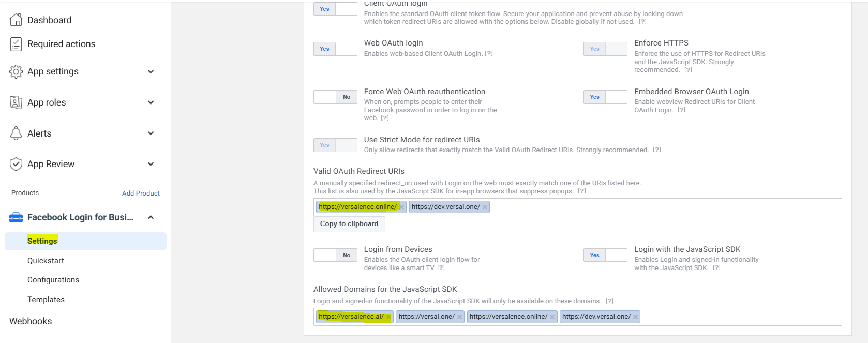This screenshot has width=868, height=343.
Task: Click Copy to clipboard button
Action: coord(349,224)
